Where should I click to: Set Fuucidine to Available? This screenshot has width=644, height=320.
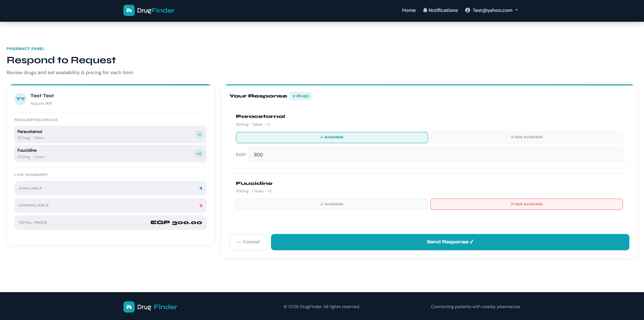(x=332, y=204)
